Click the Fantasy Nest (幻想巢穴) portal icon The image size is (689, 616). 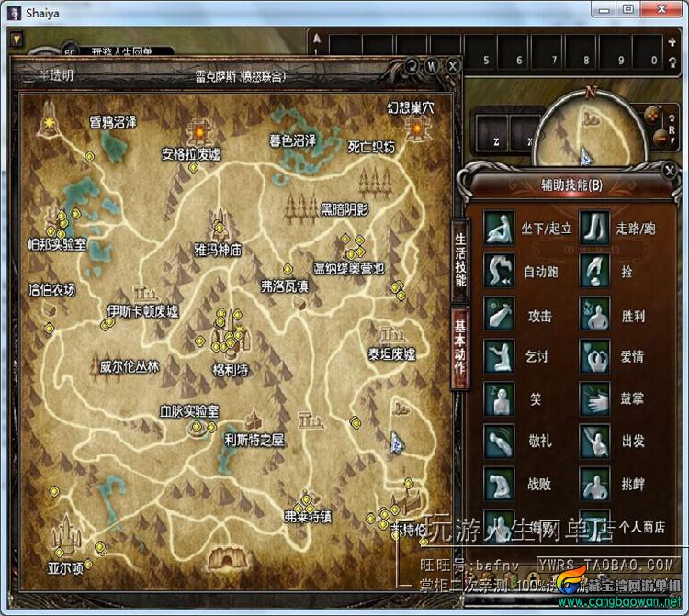[416, 129]
